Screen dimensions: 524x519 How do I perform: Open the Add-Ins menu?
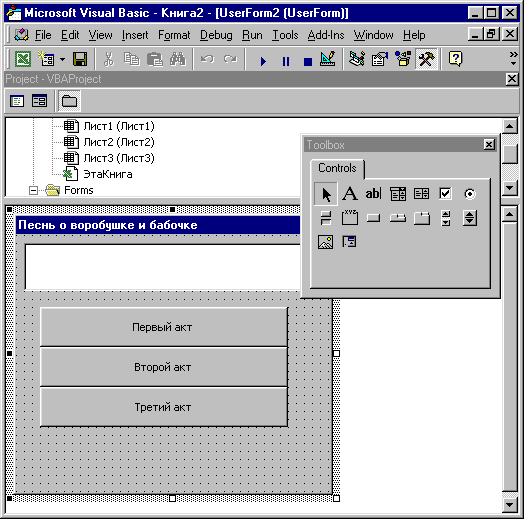(326, 35)
